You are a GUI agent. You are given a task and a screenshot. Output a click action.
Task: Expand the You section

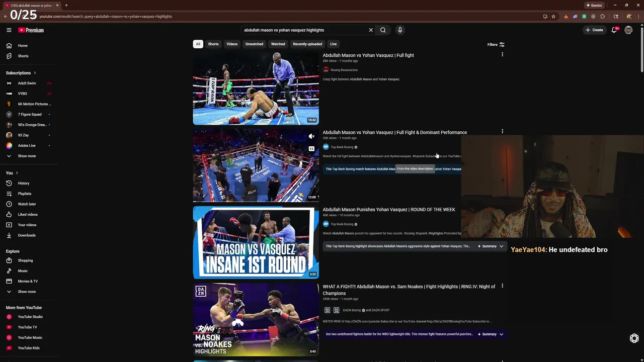pos(12,173)
